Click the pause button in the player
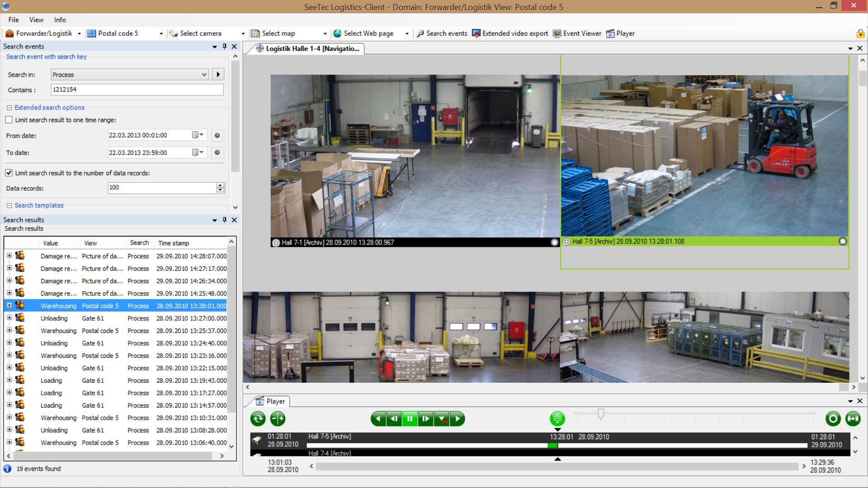Viewport: 868px width, 488px height. 410,419
